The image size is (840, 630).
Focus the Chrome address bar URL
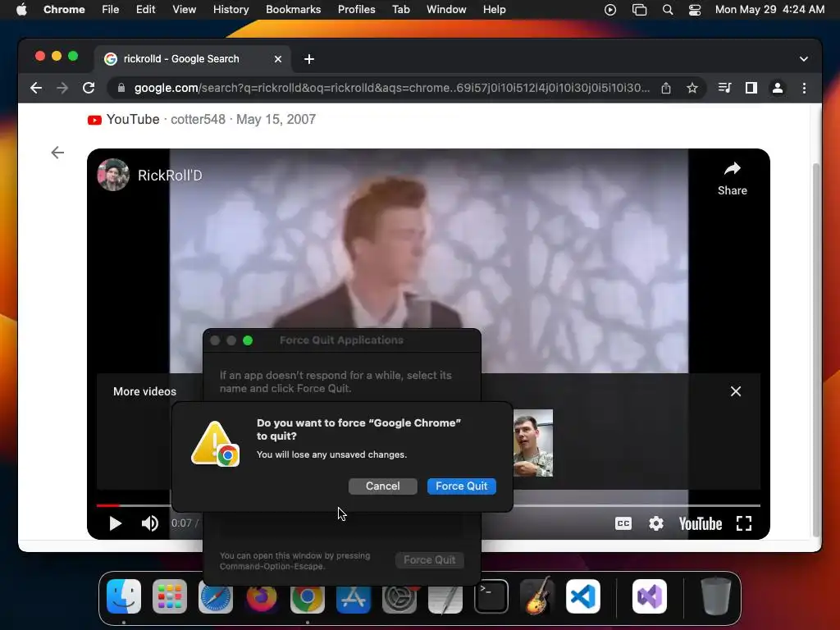[391, 88]
